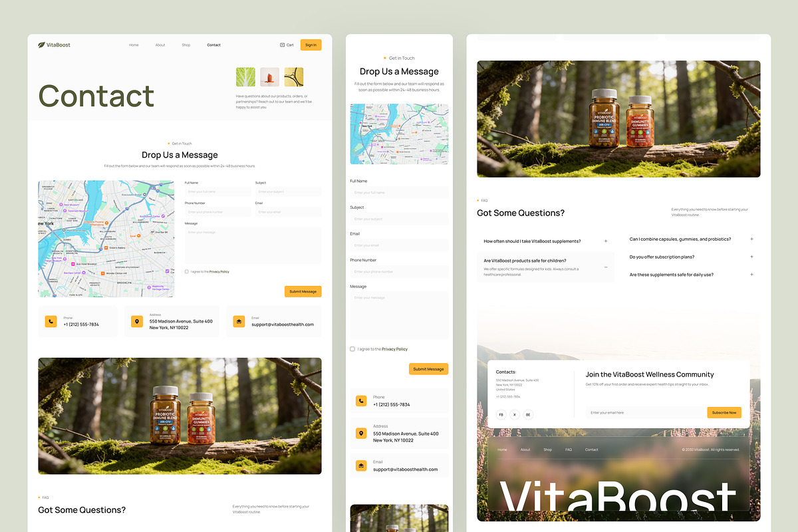This screenshot has width=798, height=532.
Task: Click the Sign In button
Action: (x=311, y=45)
